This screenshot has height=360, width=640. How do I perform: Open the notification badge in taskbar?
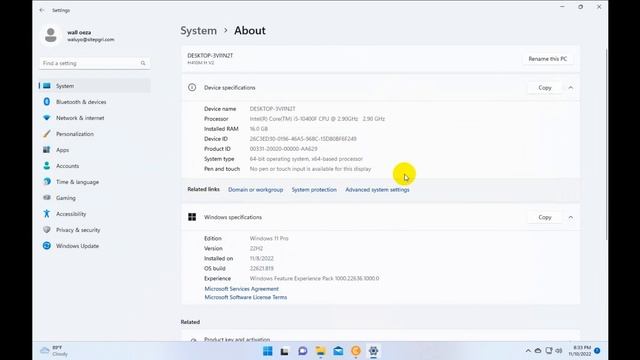coord(597,351)
